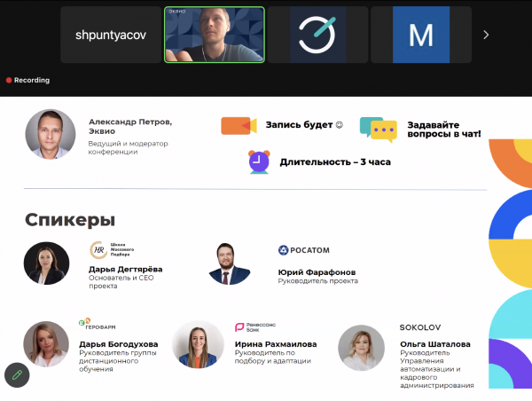The image size is (532, 401).
Task: Click the SOKOLOV brand label
Action: pyautogui.click(x=420, y=327)
